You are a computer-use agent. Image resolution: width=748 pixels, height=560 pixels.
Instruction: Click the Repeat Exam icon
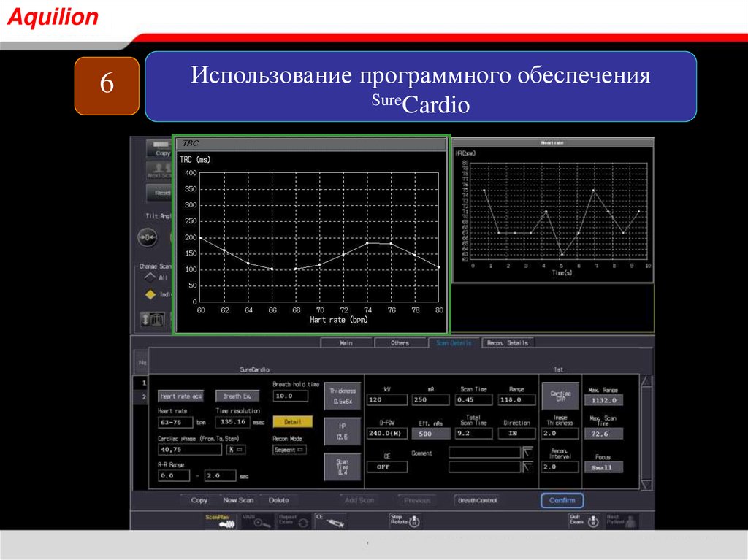click(294, 521)
